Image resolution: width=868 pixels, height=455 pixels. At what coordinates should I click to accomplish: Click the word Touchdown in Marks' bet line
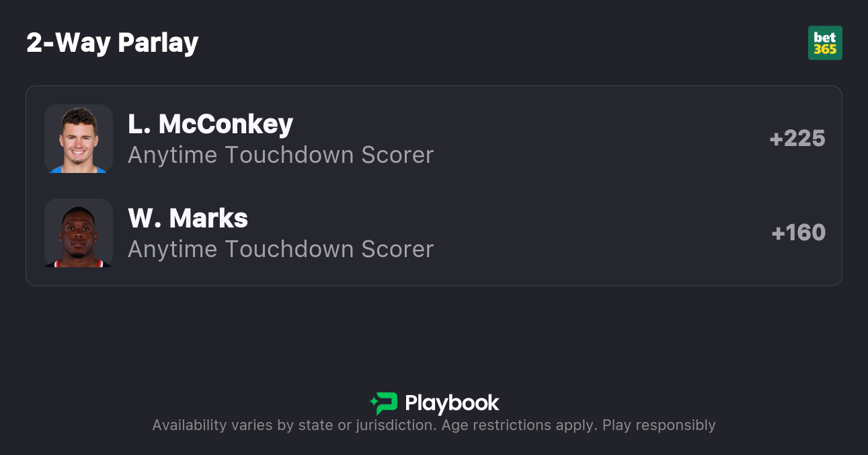[x=290, y=249]
